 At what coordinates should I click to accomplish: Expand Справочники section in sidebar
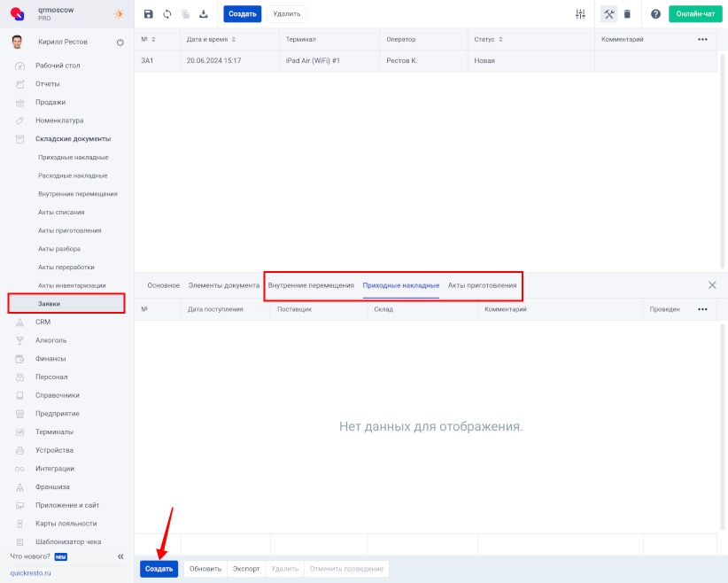click(x=58, y=395)
